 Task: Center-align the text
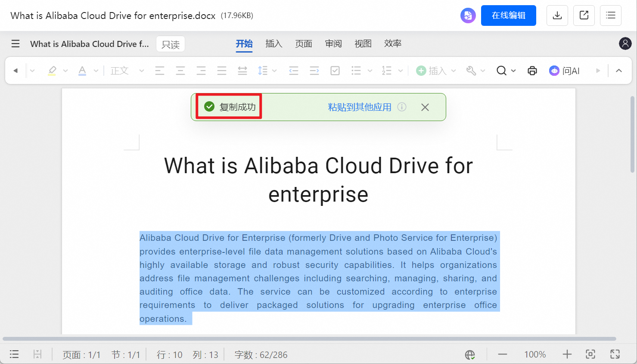(x=180, y=71)
